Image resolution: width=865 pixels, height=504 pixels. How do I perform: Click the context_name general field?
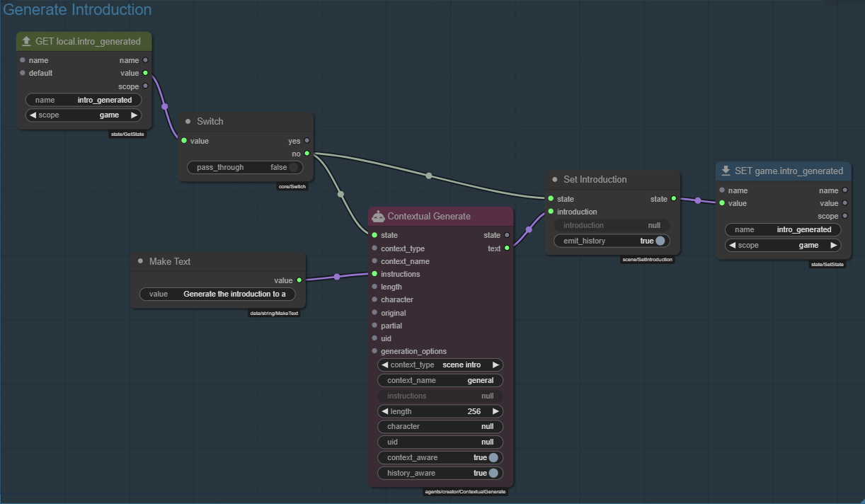coord(440,380)
